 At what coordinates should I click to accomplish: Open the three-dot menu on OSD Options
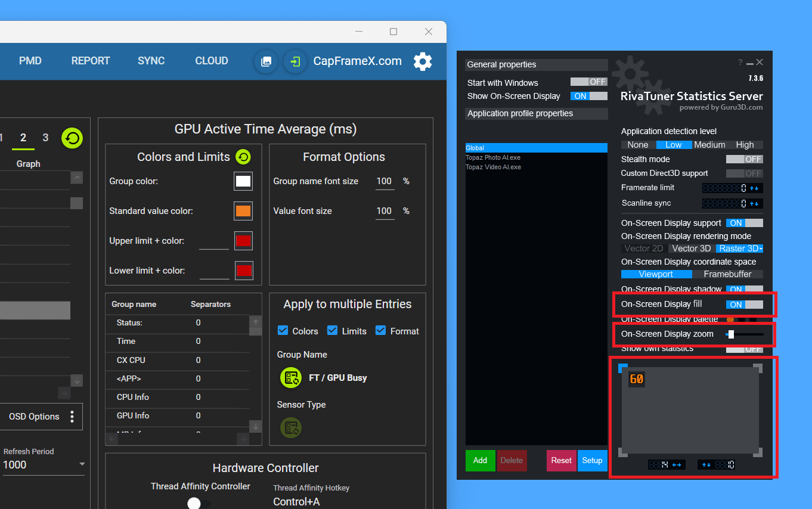coord(72,416)
